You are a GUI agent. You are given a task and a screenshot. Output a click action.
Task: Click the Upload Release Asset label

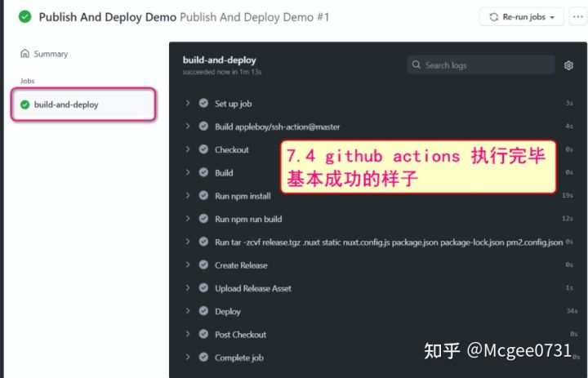coord(252,288)
